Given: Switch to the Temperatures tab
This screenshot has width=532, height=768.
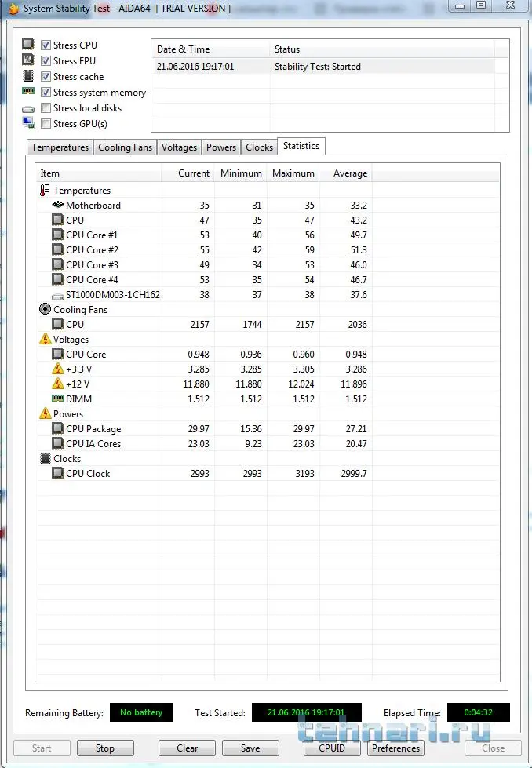Looking at the screenshot, I should pos(60,147).
